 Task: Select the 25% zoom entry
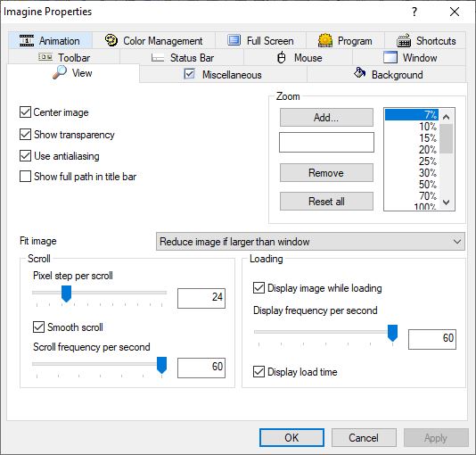click(x=412, y=161)
